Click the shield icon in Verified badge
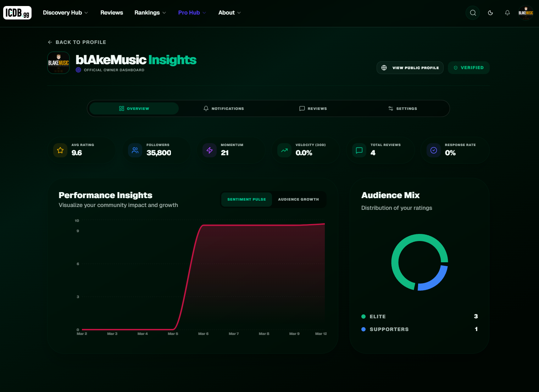Screen dimensions: 539x392 click(456, 68)
